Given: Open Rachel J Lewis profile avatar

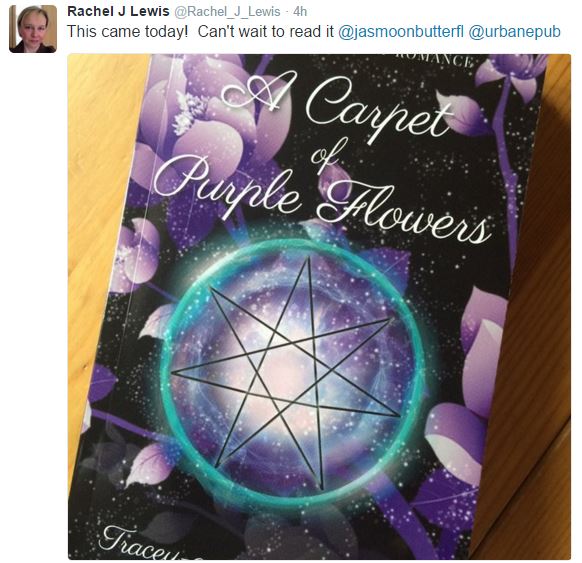Looking at the screenshot, I should click(33, 29).
